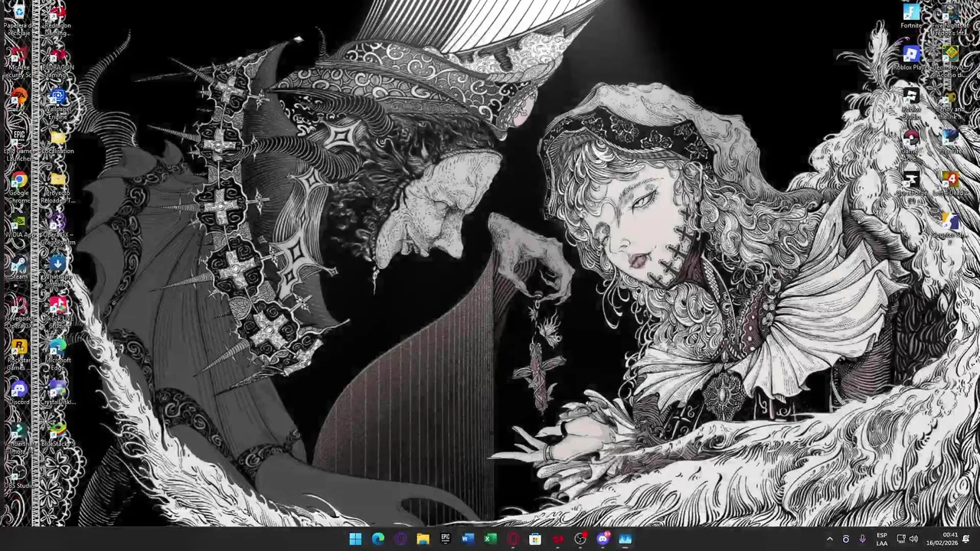Launch Left 4 Dead 2 shortcut
Viewport: 980px width, 551px height.
[950, 184]
